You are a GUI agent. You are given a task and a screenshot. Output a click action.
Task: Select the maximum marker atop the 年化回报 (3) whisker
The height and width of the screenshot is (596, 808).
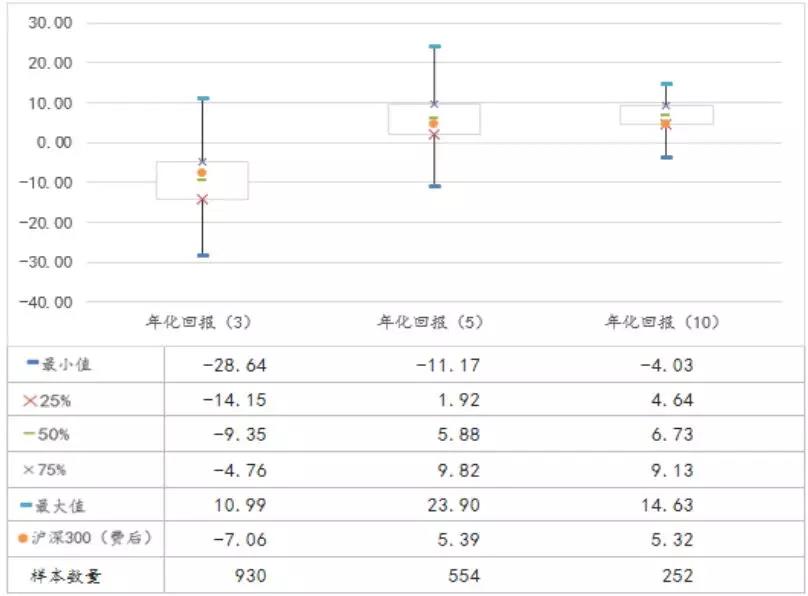[202, 99]
